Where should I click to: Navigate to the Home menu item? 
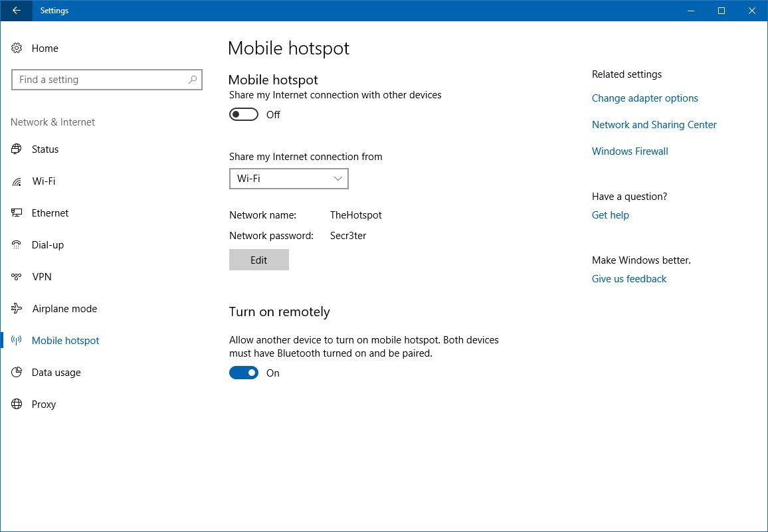coord(45,48)
